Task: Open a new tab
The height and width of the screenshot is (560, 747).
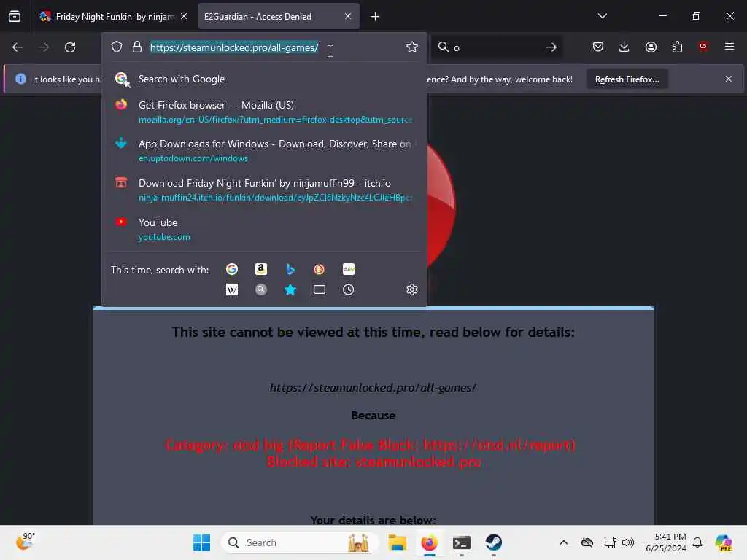Action: click(x=376, y=17)
